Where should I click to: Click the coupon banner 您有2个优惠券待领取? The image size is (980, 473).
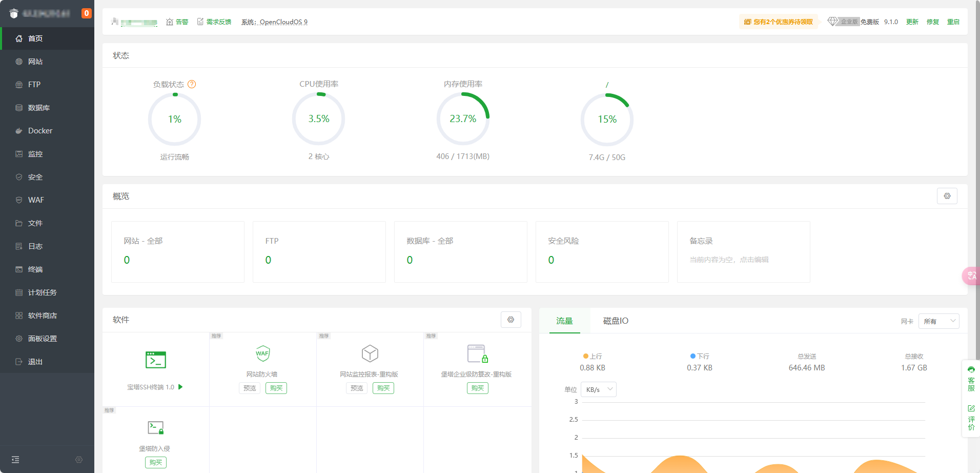coord(778,22)
